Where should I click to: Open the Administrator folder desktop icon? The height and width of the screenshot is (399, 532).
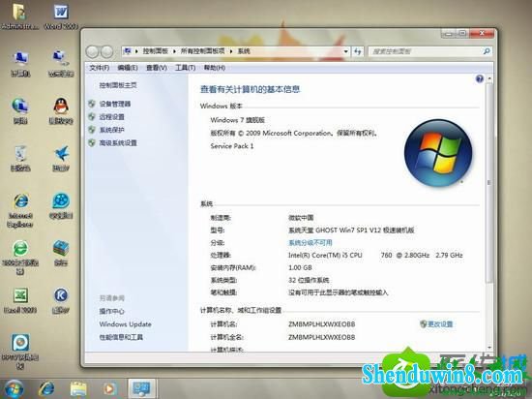tap(19, 16)
